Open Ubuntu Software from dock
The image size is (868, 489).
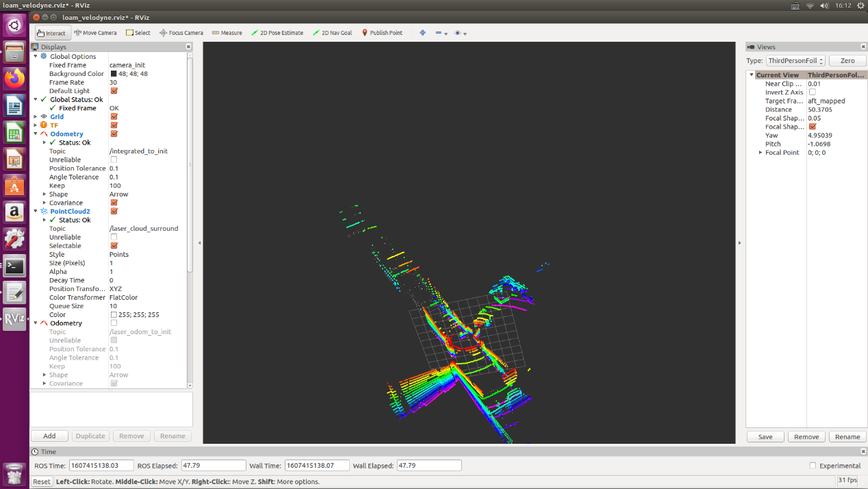(14, 186)
